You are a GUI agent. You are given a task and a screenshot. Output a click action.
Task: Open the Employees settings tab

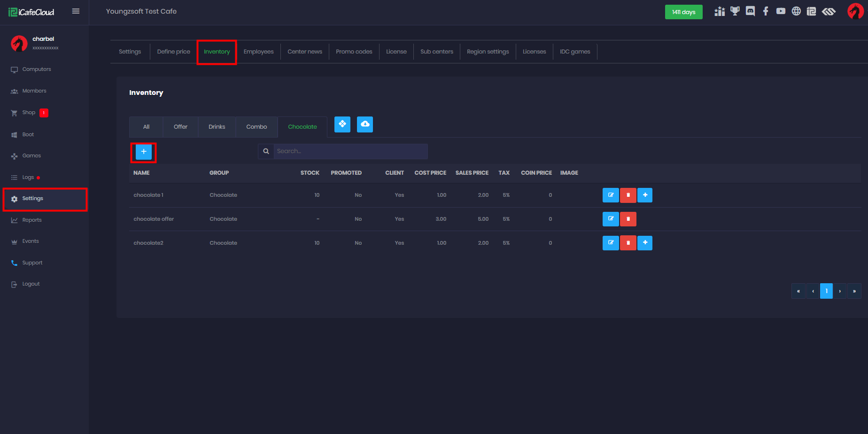[x=258, y=52]
